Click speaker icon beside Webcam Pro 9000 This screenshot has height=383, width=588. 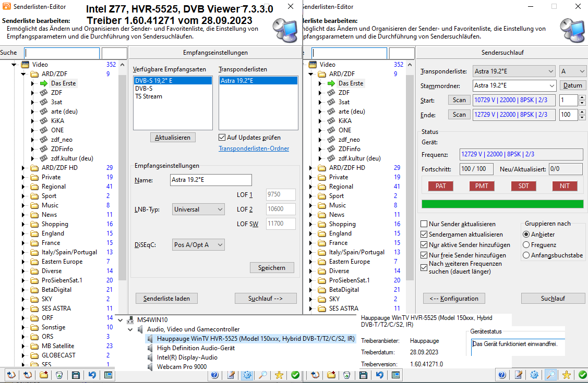150,367
